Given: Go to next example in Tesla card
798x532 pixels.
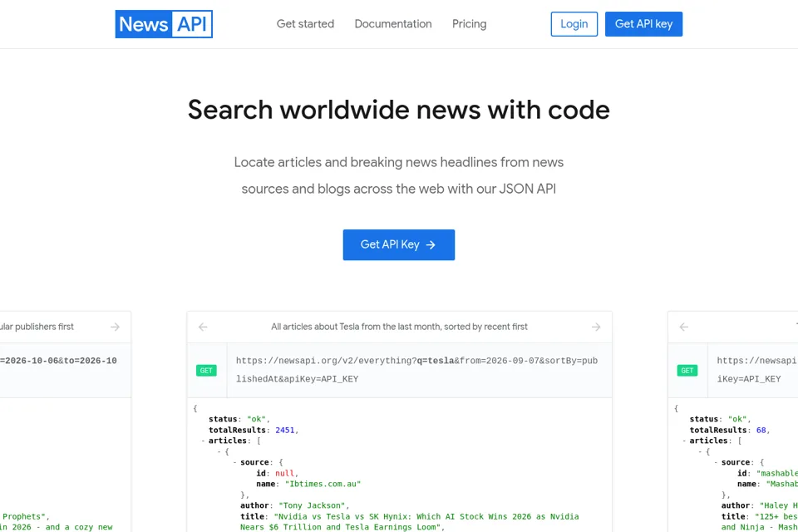Looking at the screenshot, I should (596, 327).
